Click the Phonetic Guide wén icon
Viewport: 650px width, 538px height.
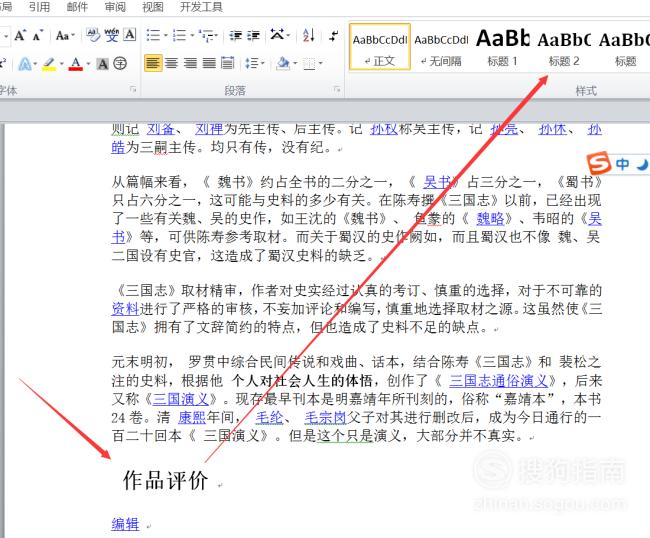[x=112, y=35]
